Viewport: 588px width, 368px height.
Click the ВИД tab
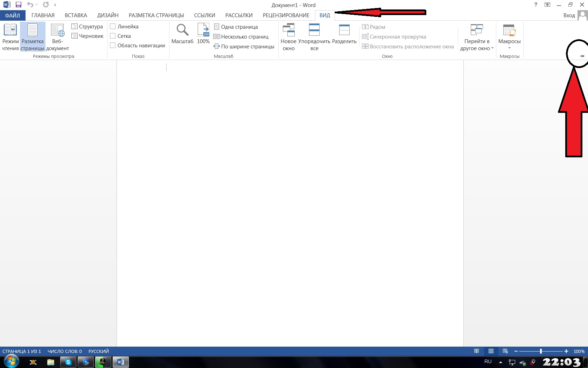(325, 15)
